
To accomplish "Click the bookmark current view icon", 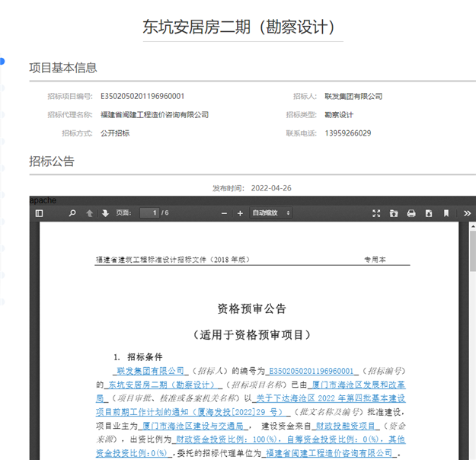I will point(446,213).
